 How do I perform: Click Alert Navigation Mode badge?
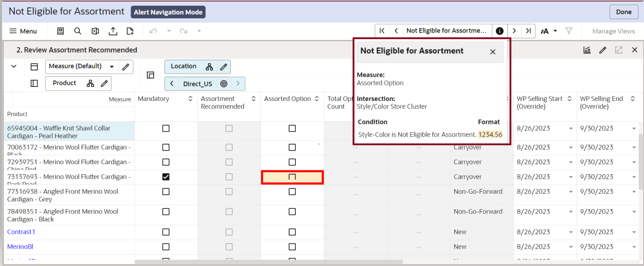coord(168,12)
